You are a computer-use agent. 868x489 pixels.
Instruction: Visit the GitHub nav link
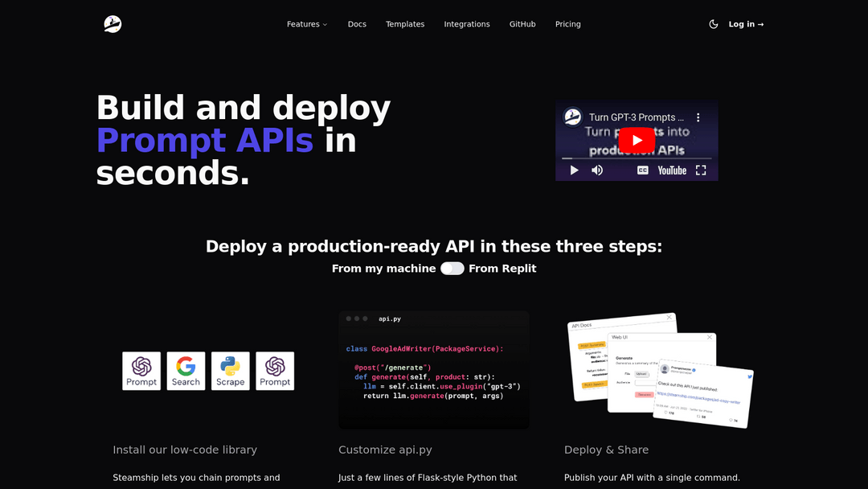point(522,24)
